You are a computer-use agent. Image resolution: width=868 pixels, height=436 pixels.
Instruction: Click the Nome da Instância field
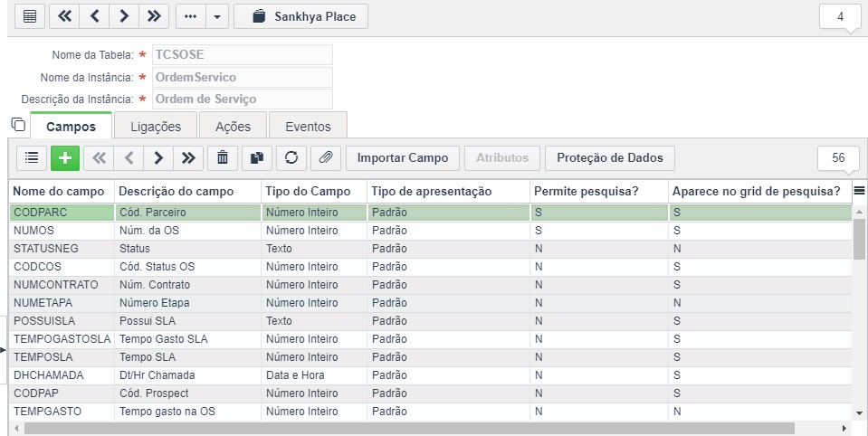243,78
